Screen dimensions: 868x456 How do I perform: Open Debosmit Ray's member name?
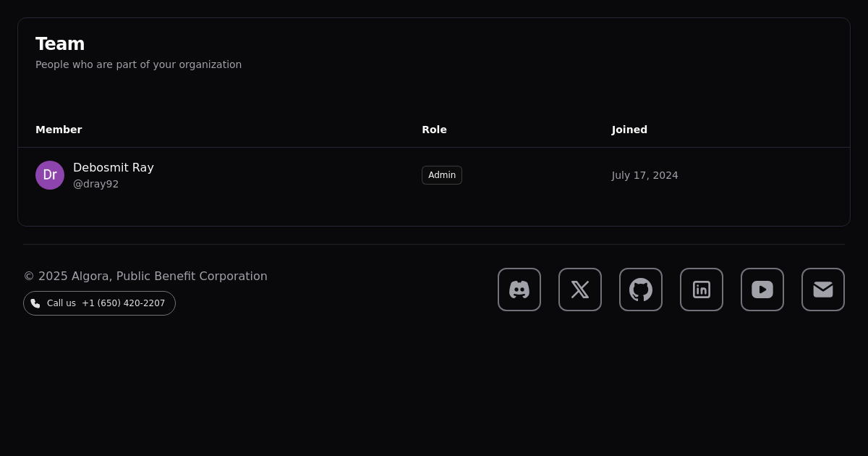[x=114, y=167]
